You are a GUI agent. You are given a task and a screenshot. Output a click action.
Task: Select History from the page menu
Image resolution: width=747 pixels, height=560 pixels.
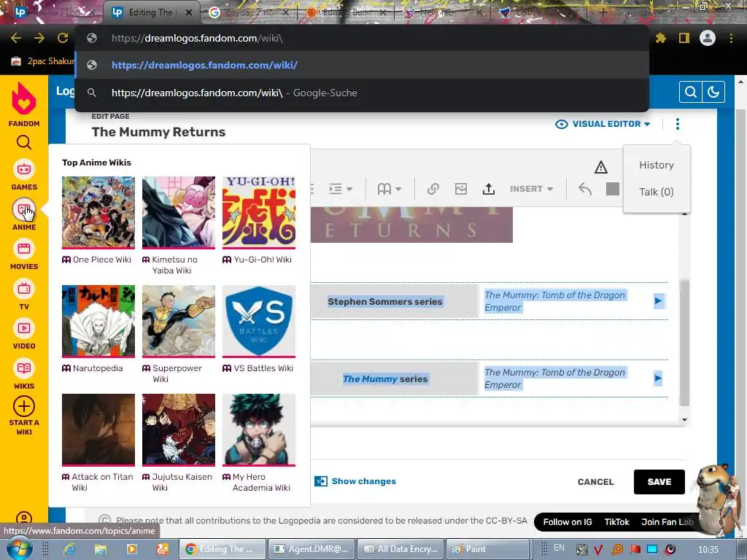pos(657,165)
